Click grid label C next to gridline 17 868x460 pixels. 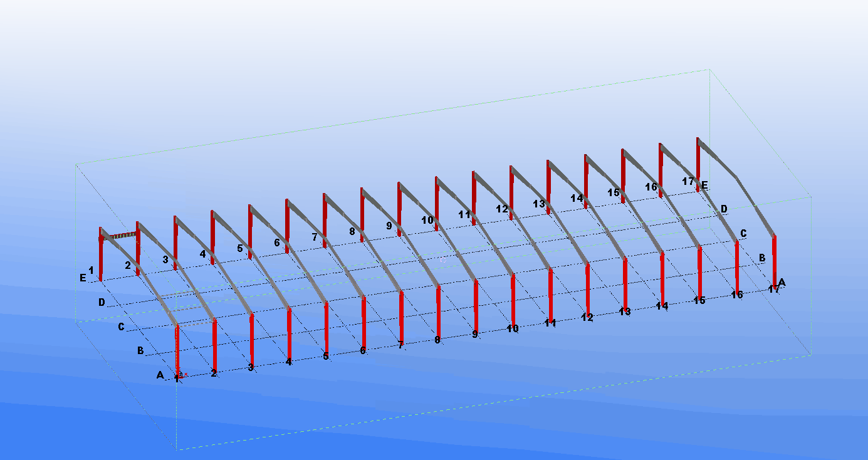point(743,233)
